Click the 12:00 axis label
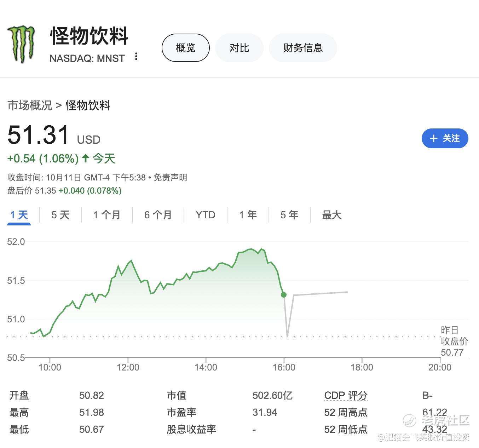479x448 pixels. pyautogui.click(x=128, y=367)
